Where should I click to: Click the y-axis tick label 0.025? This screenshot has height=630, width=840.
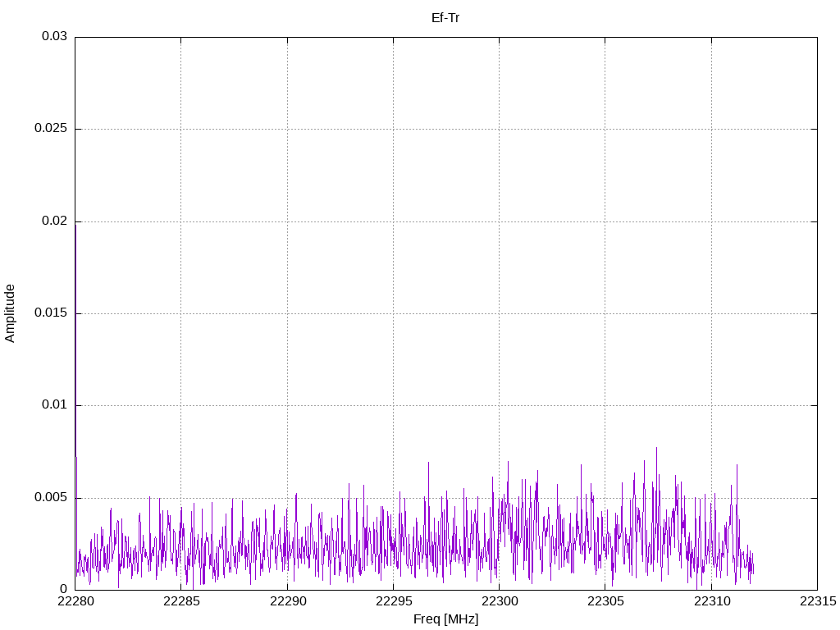tap(51, 129)
